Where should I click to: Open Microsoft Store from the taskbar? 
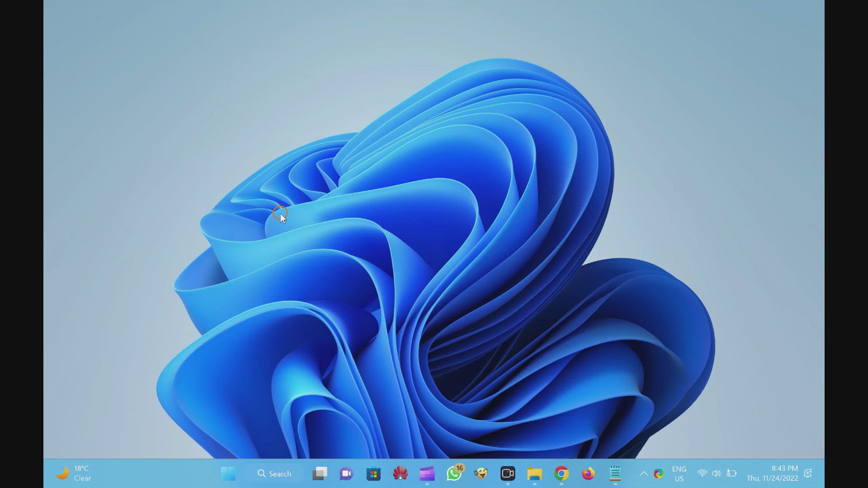tap(373, 474)
